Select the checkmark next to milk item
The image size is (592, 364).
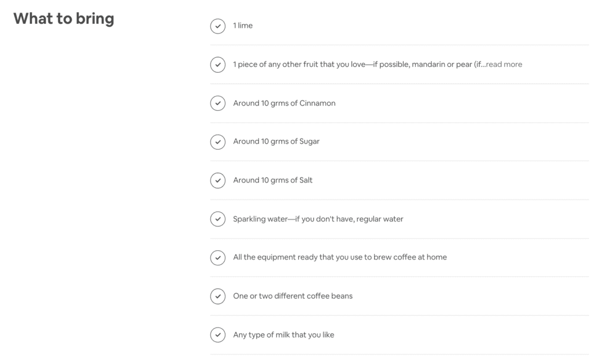point(218,335)
